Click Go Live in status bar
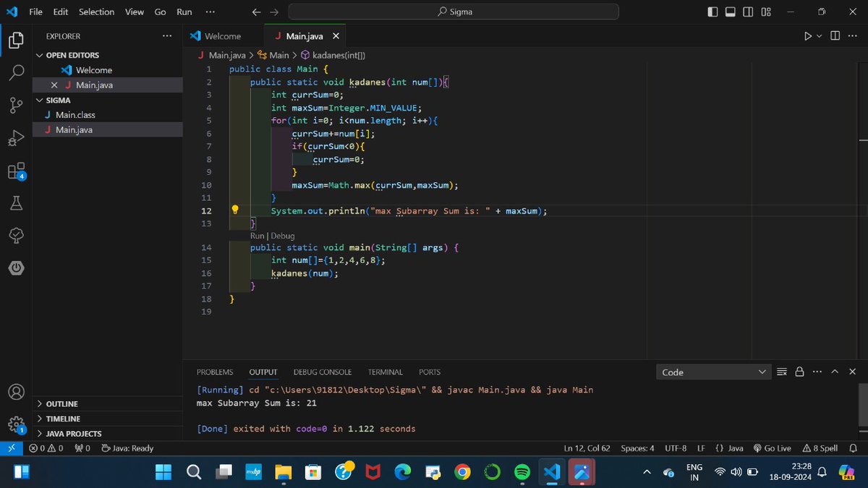 772,448
